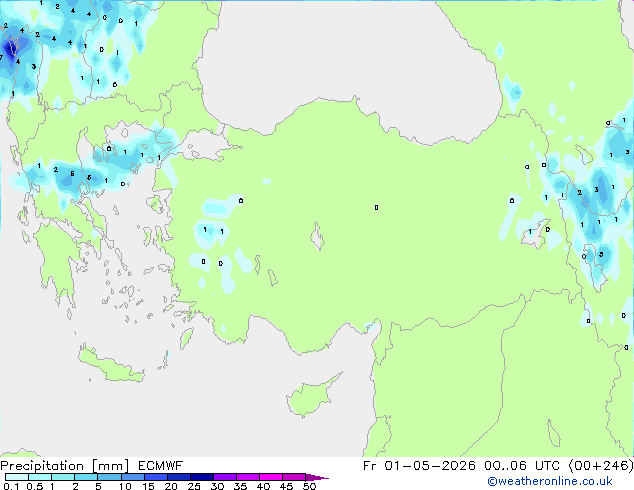Screen dimensions: 634x490
Task: Click the 15–20 mm legend color box
Action: [155, 477]
